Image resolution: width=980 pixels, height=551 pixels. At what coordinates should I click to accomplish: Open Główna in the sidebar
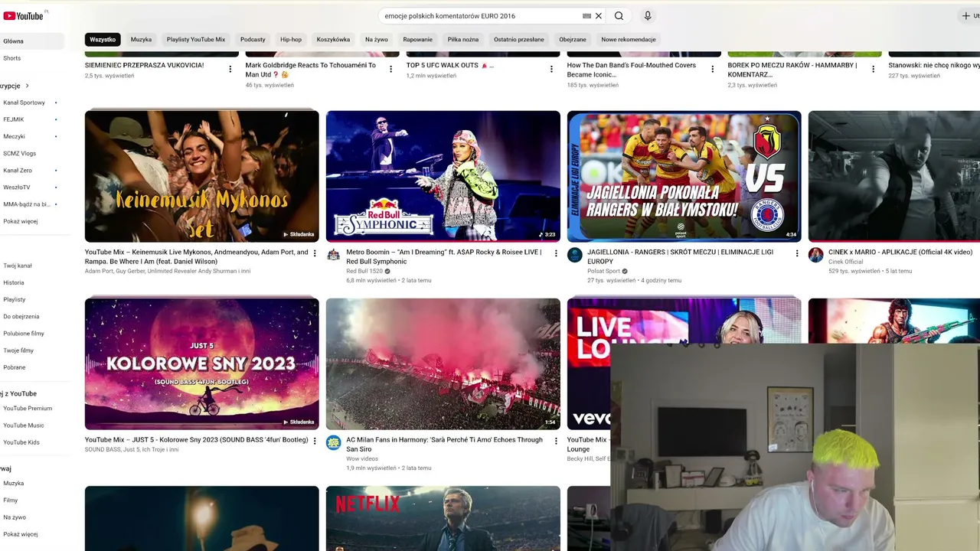(32, 41)
